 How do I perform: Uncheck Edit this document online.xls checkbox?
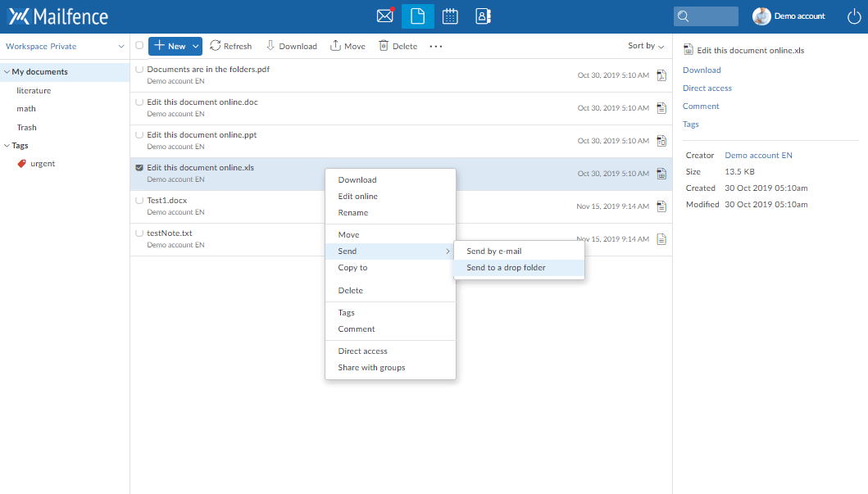[x=139, y=168]
